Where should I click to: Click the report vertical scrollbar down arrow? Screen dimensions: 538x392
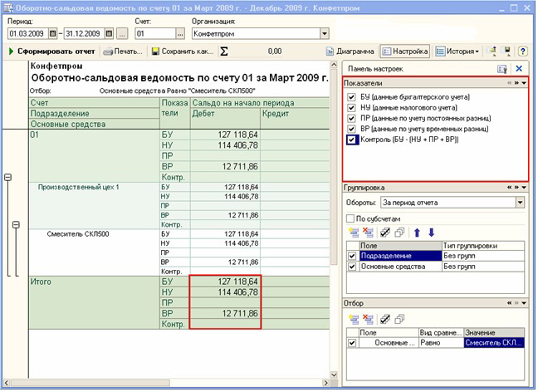point(334,375)
